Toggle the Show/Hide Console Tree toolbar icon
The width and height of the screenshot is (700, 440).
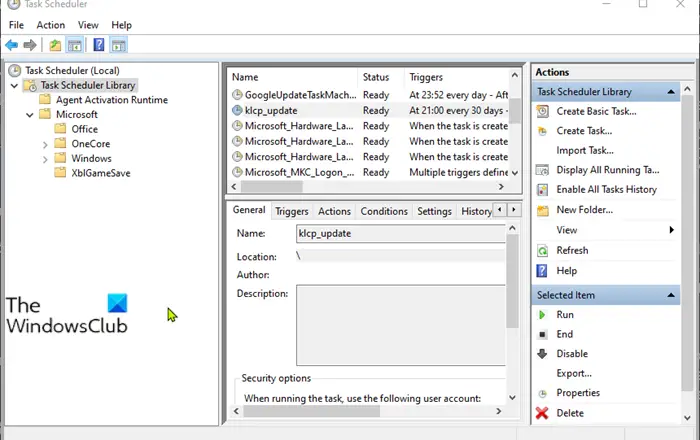75,45
